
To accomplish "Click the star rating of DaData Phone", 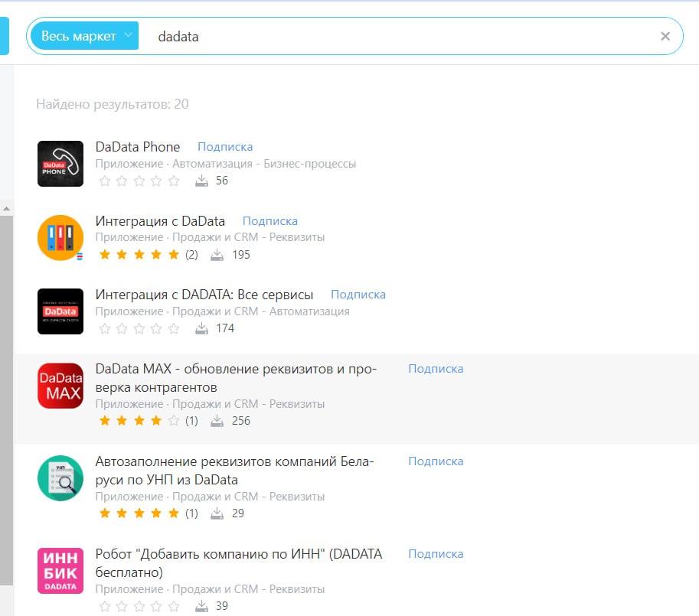I will click(x=139, y=181).
